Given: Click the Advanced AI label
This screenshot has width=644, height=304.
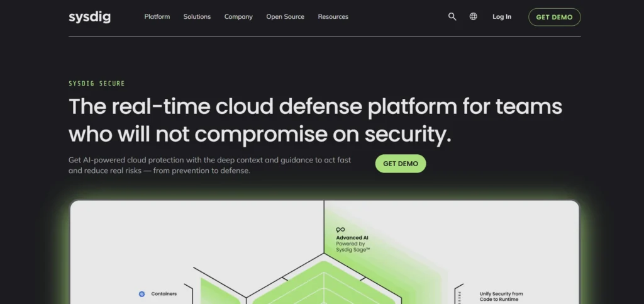Looking at the screenshot, I should pos(352,238).
